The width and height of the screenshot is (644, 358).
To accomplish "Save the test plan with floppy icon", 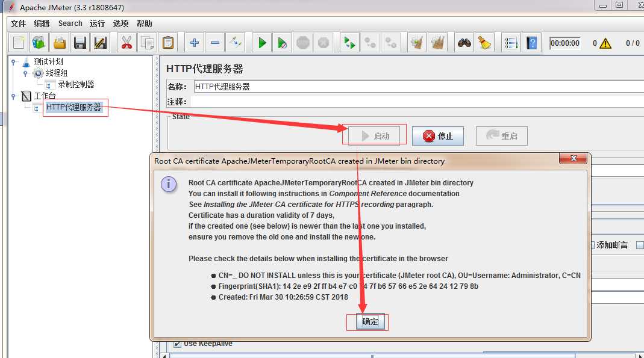I will (80, 43).
